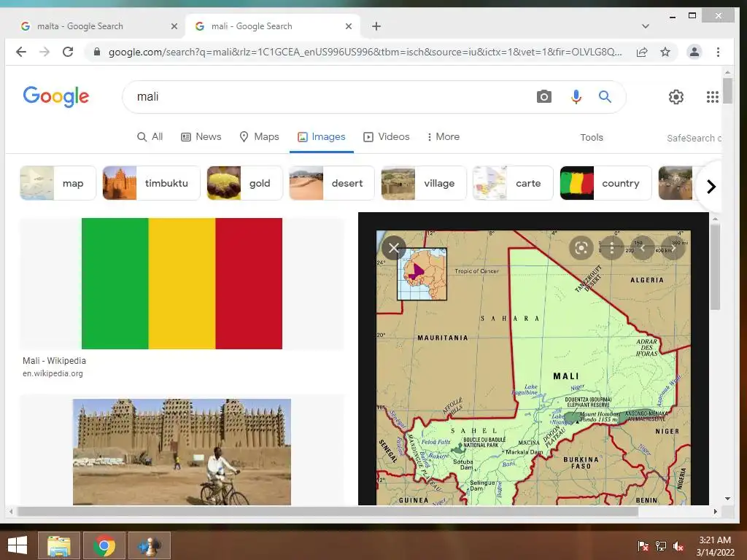Open the Mali flag image result

pos(182,284)
